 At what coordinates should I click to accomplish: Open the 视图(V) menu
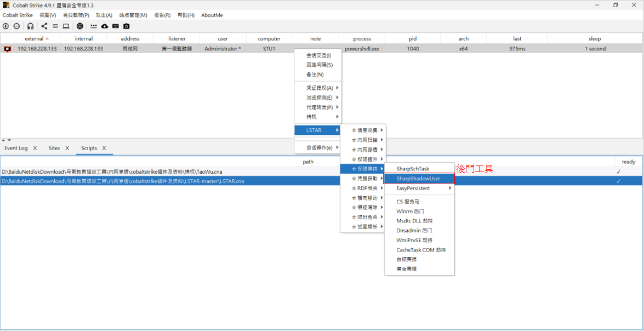(x=48, y=15)
